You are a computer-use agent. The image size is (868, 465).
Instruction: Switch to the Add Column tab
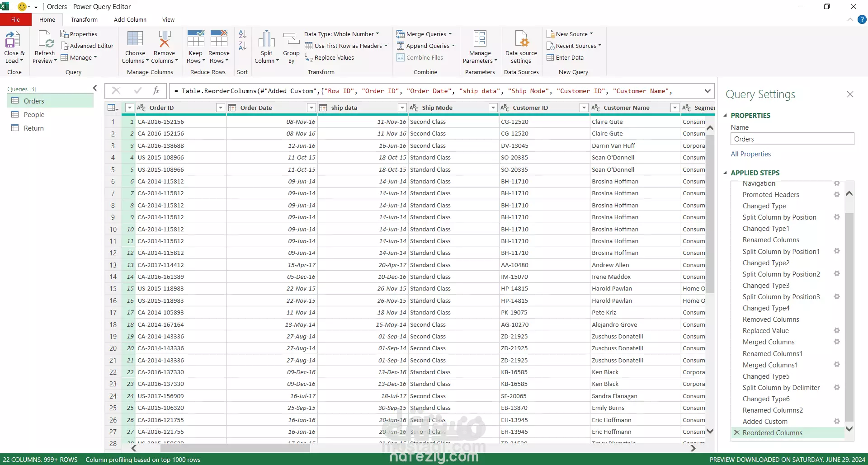pyautogui.click(x=130, y=19)
